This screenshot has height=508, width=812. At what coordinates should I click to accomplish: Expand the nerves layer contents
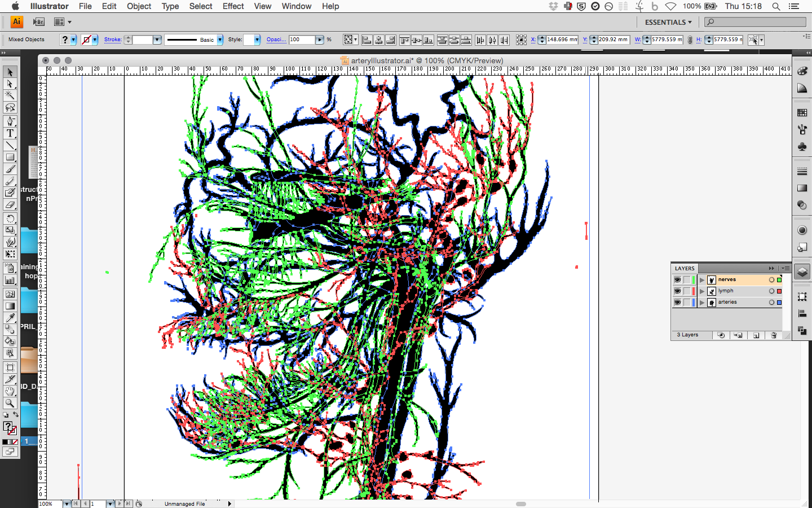(x=702, y=279)
